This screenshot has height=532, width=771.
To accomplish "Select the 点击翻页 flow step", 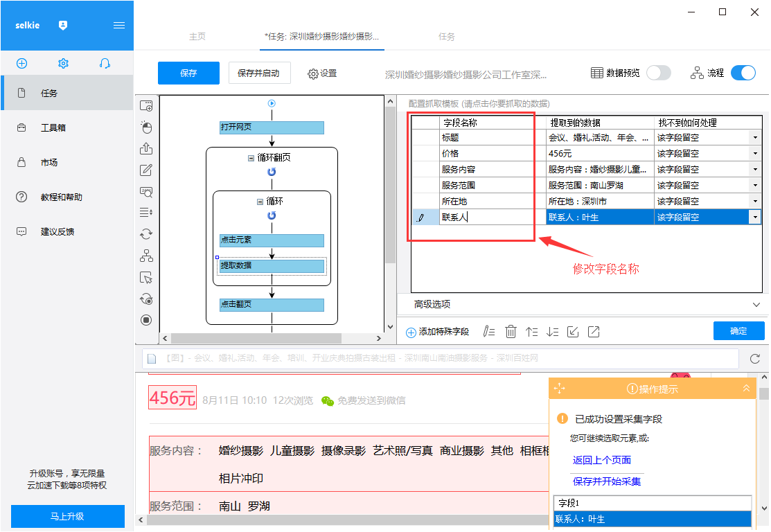I will 272,305.
